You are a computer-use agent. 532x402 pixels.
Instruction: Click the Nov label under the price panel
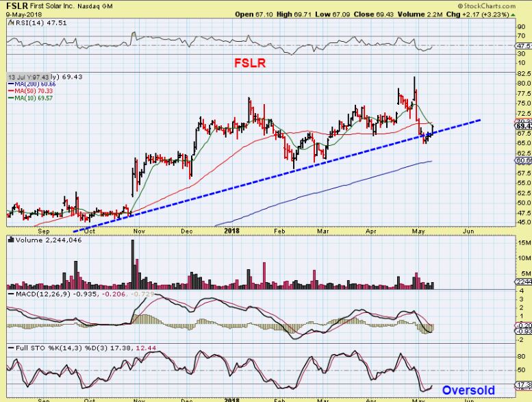pyautogui.click(x=139, y=231)
